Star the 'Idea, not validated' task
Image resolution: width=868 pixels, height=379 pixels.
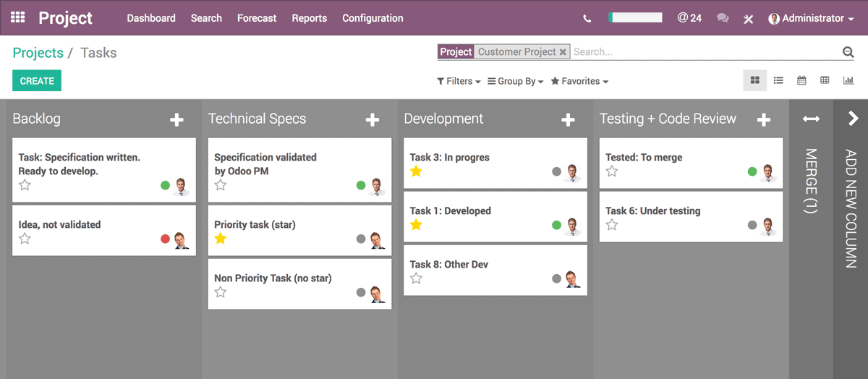tap(25, 239)
